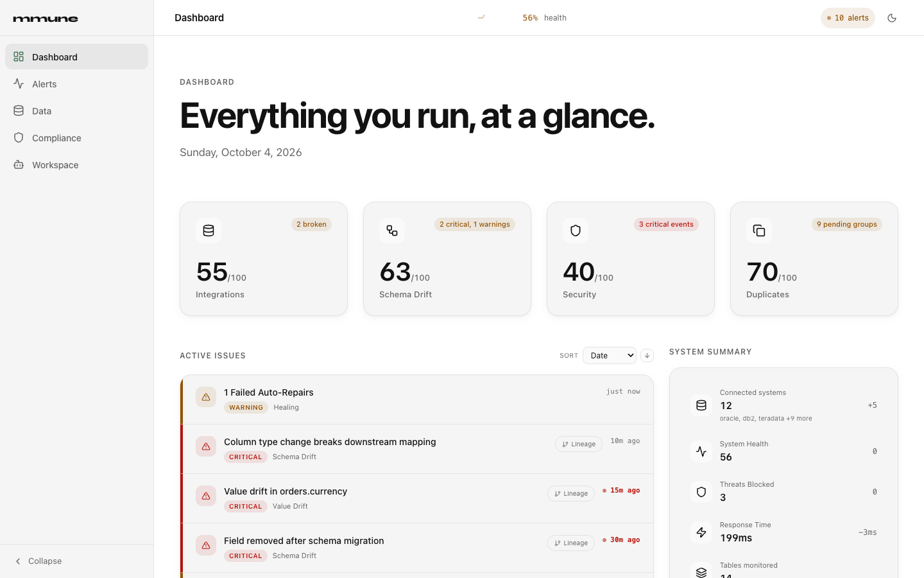Open Value drift in orders.currency issue

click(417, 498)
